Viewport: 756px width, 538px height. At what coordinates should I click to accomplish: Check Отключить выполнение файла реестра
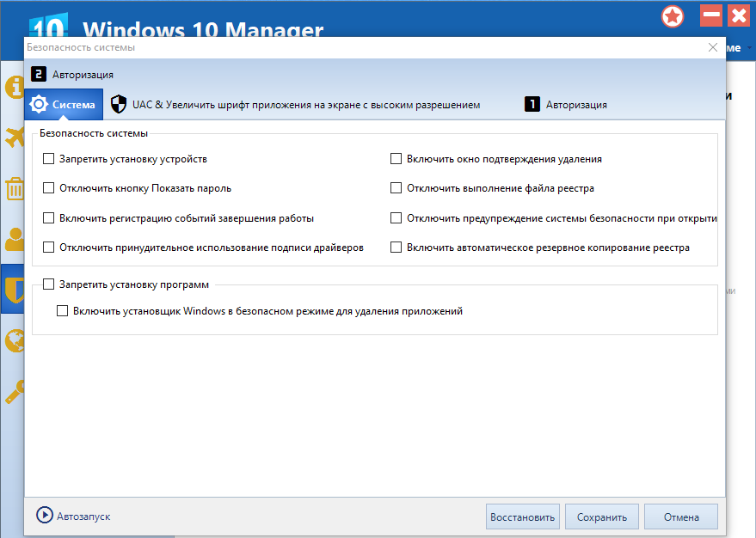point(396,188)
